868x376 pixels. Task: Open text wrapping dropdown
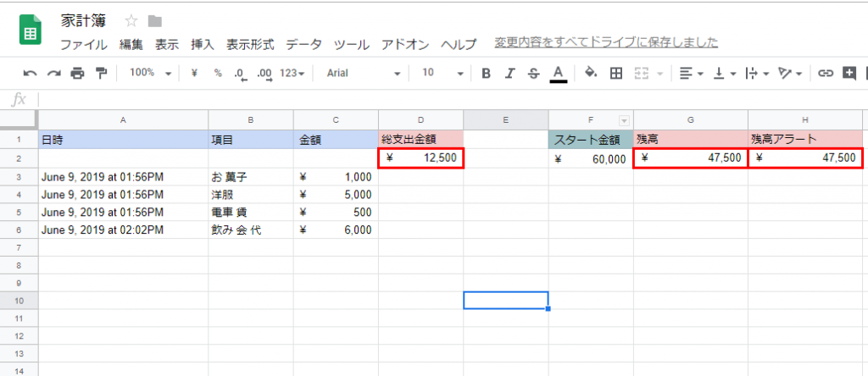point(757,73)
